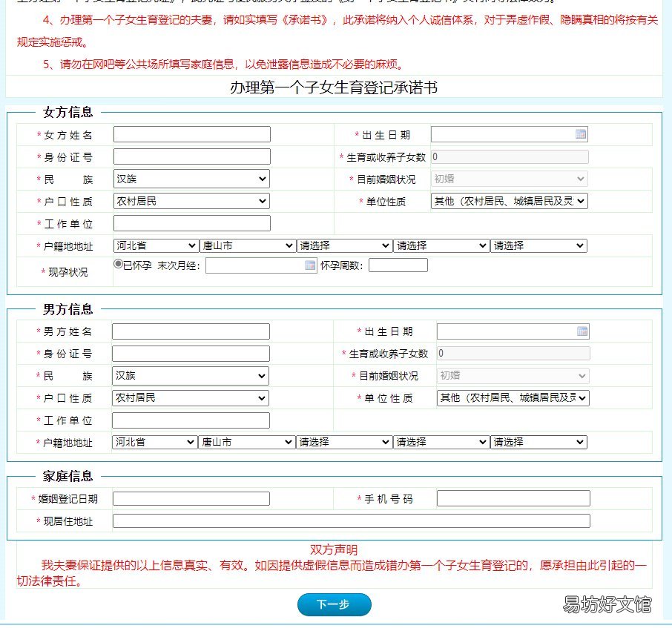
Task: Focus the 现居住地址 input field
Action: tap(352, 521)
